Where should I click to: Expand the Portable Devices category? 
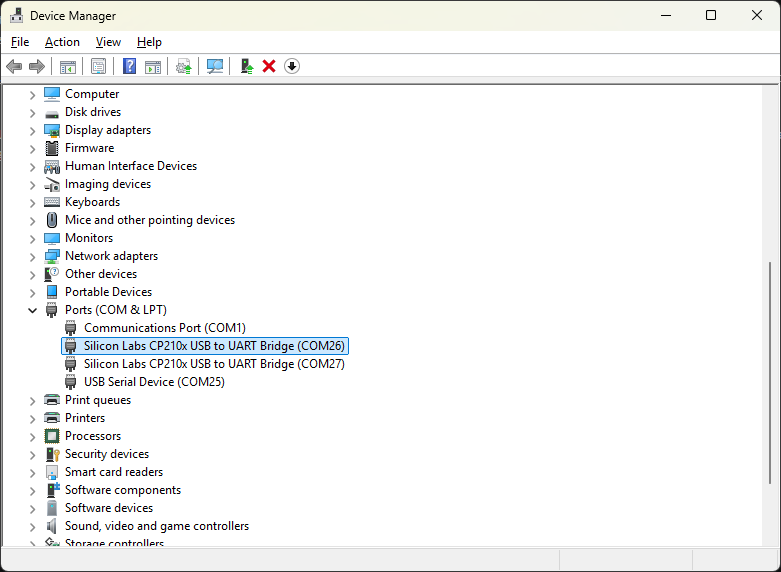32,292
